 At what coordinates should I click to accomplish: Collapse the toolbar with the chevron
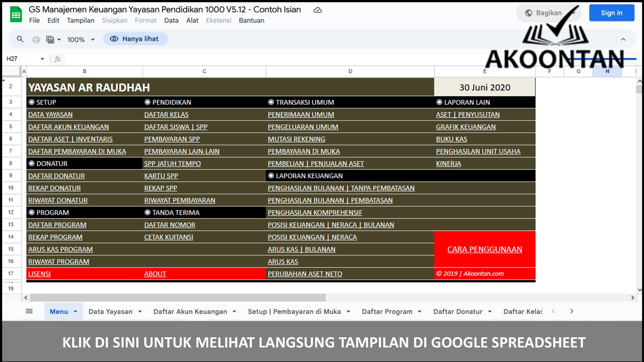623,39
